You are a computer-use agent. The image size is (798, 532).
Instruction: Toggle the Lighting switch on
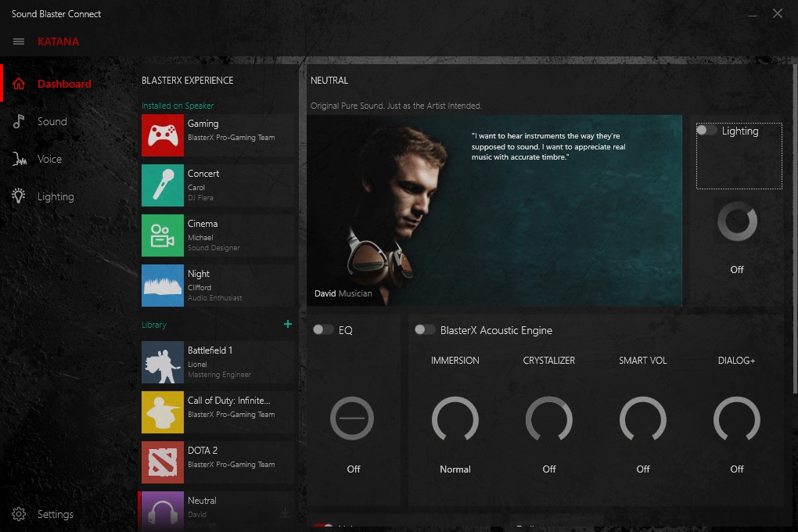tap(706, 131)
